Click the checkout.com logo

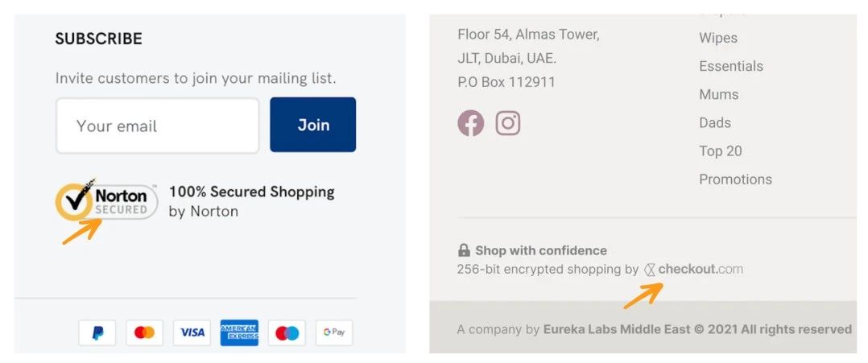click(x=694, y=270)
